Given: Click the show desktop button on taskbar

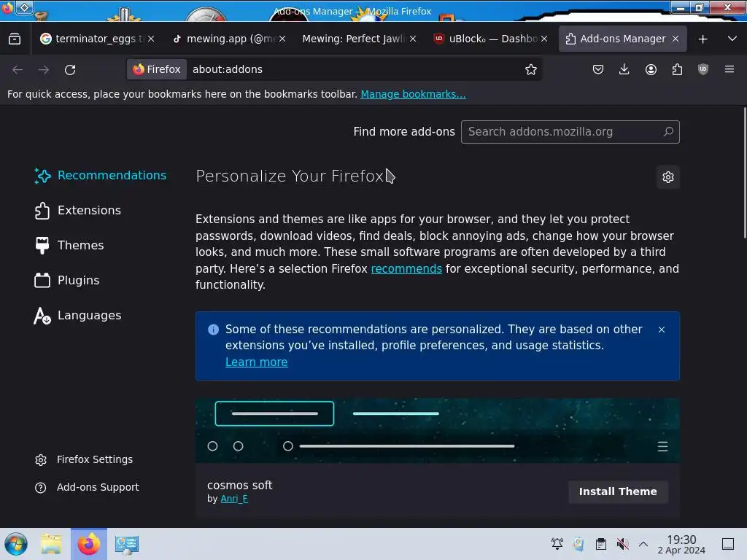Looking at the screenshot, I should point(728,544).
